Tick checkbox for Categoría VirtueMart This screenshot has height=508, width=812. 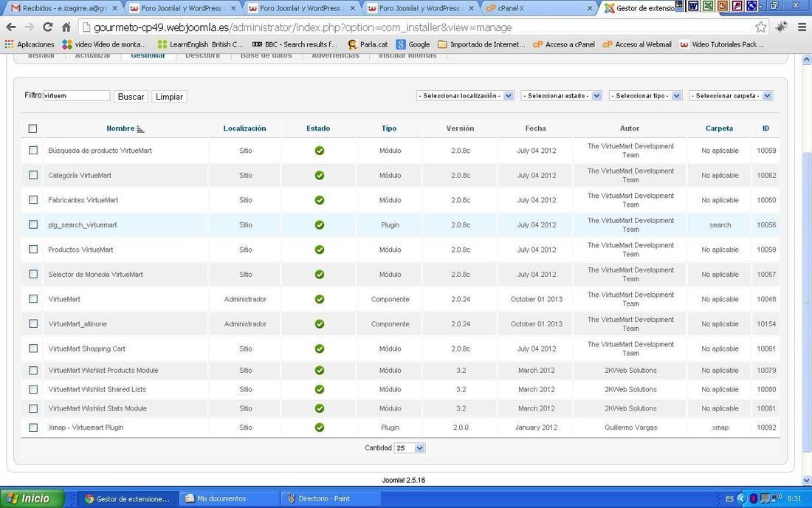click(33, 175)
